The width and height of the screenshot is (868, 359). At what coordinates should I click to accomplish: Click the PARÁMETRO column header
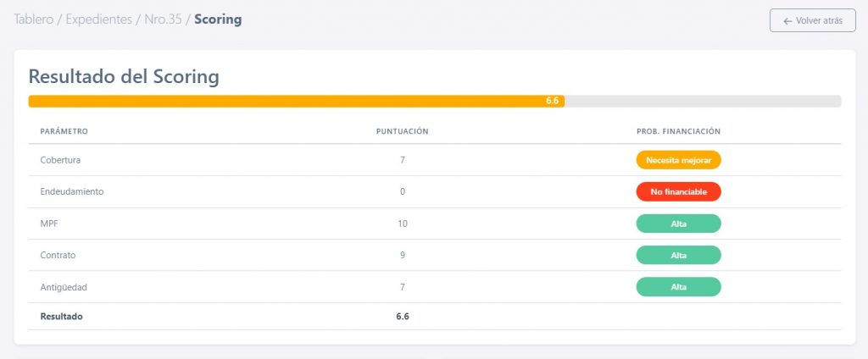click(64, 131)
